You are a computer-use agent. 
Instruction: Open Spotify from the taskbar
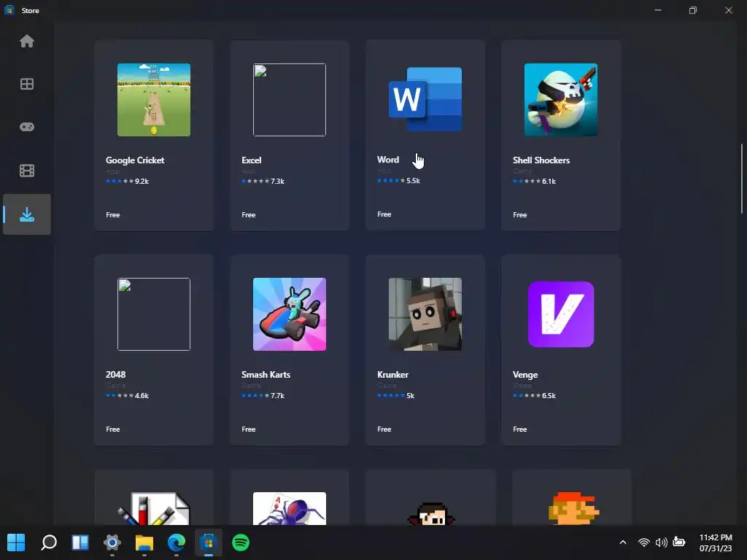pos(241,542)
